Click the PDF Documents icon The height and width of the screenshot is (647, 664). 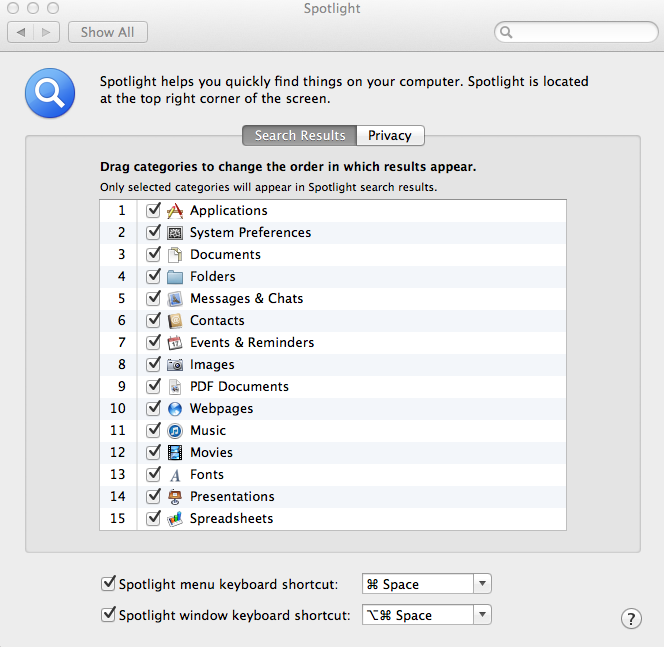tap(175, 387)
